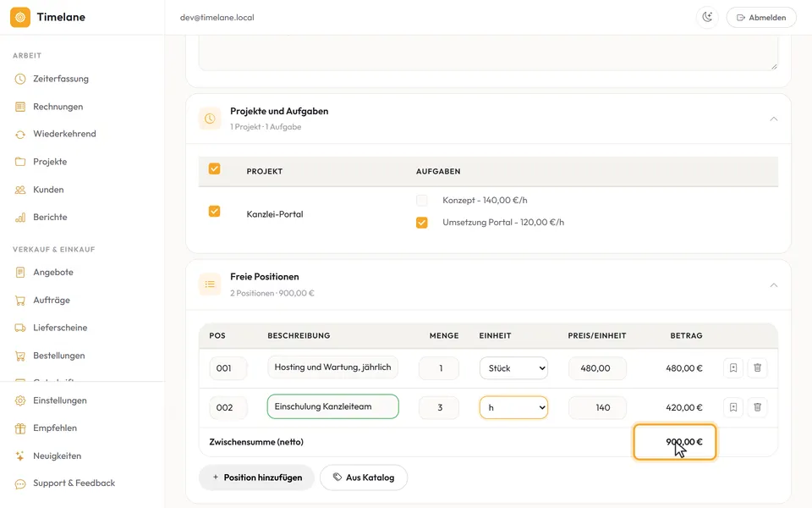Toggle the select-all projects header checkbox
The height and width of the screenshot is (508, 812).
point(214,169)
